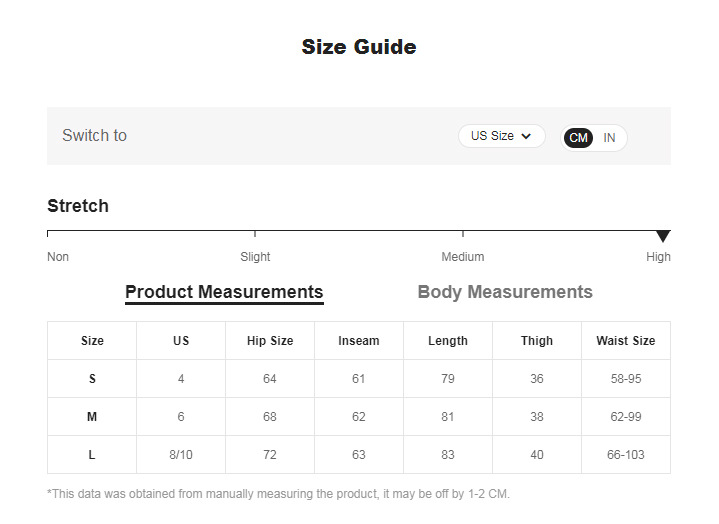Viewport: 719px width, 524px height.
Task: Open the US Size dropdown
Action: [x=501, y=136]
